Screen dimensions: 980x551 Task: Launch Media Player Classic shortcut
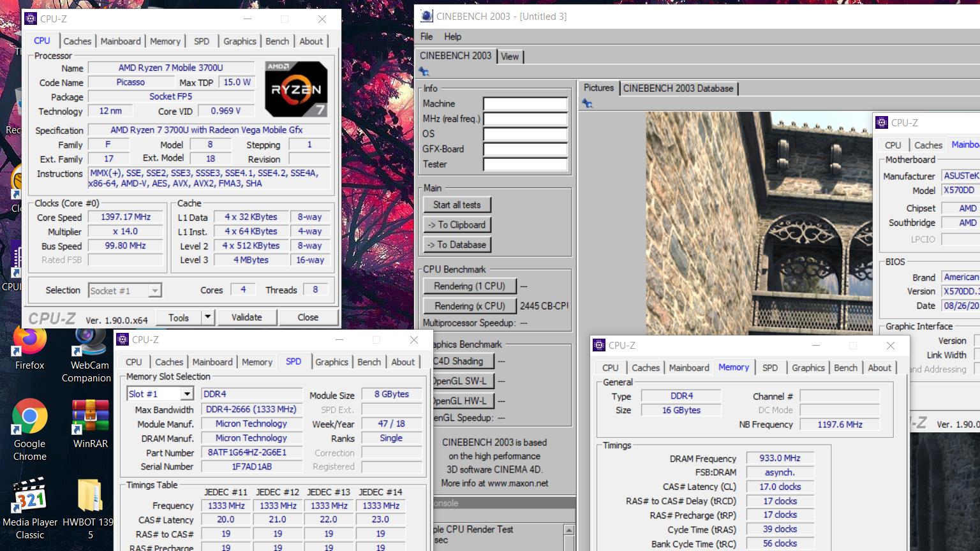coord(29,509)
